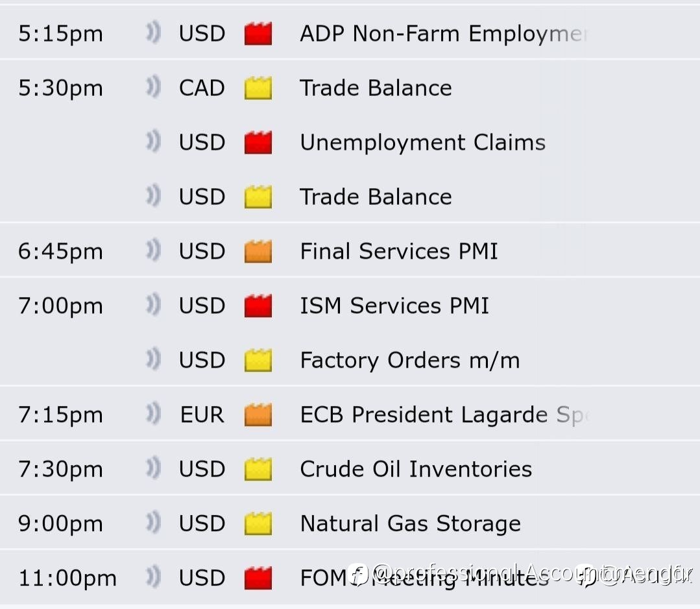Open the ISM Services PMI event
Screen dimensions: 700x609
point(394,305)
